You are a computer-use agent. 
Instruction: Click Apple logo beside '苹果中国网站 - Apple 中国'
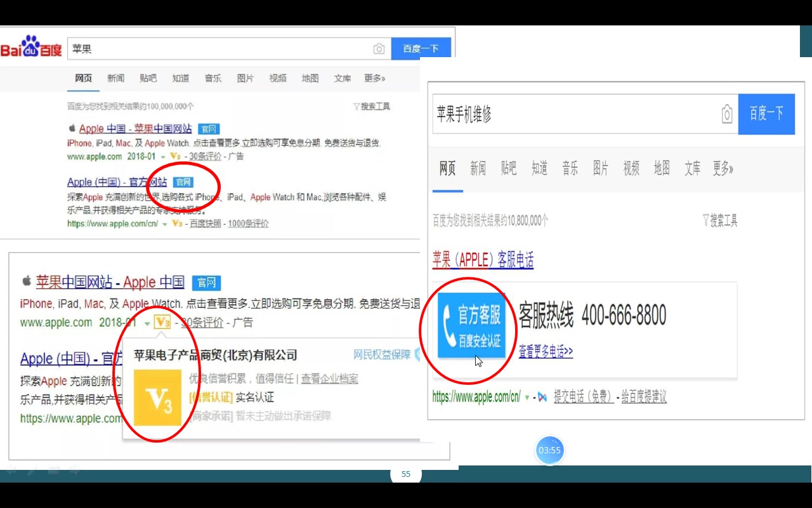tap(27, 281)
